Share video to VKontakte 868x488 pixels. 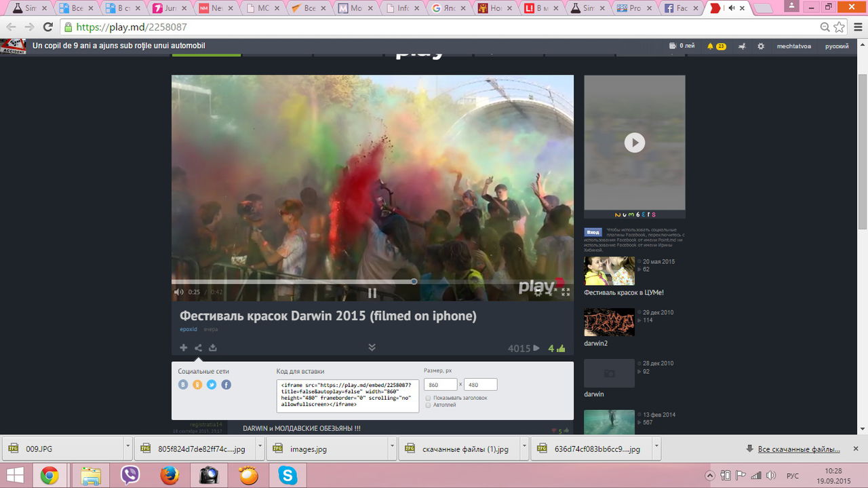point(183,385)
